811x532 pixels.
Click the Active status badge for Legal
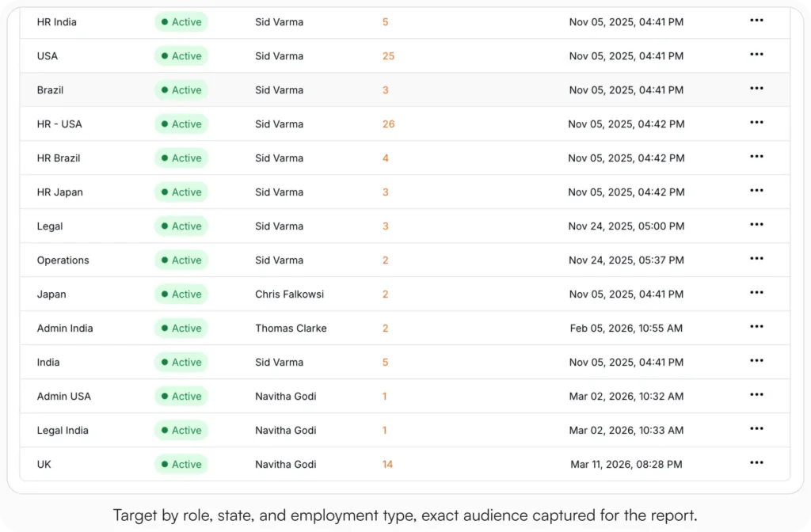(x=181, y=226)
